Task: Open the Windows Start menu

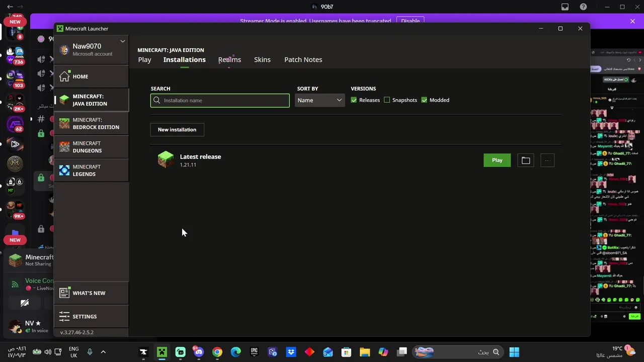Action: (514, 352)
